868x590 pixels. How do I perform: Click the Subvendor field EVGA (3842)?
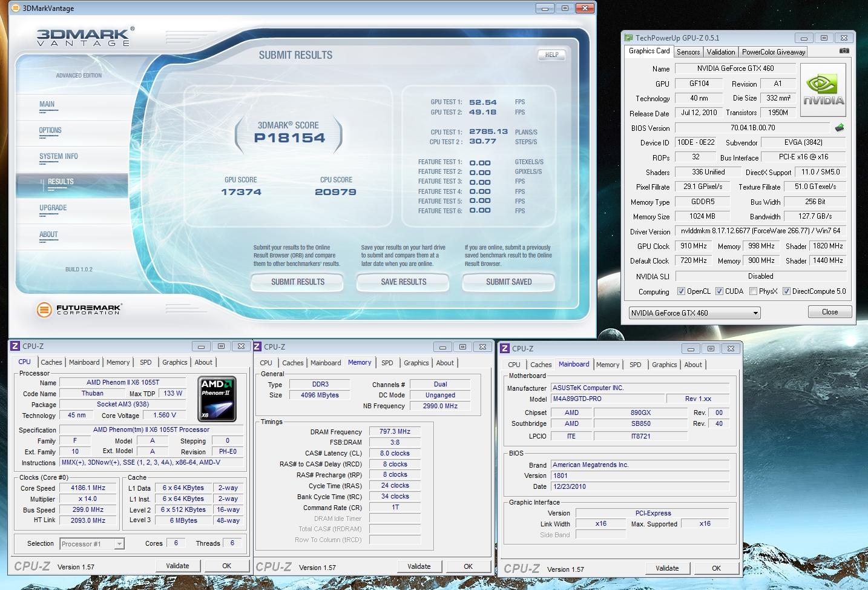803,142
